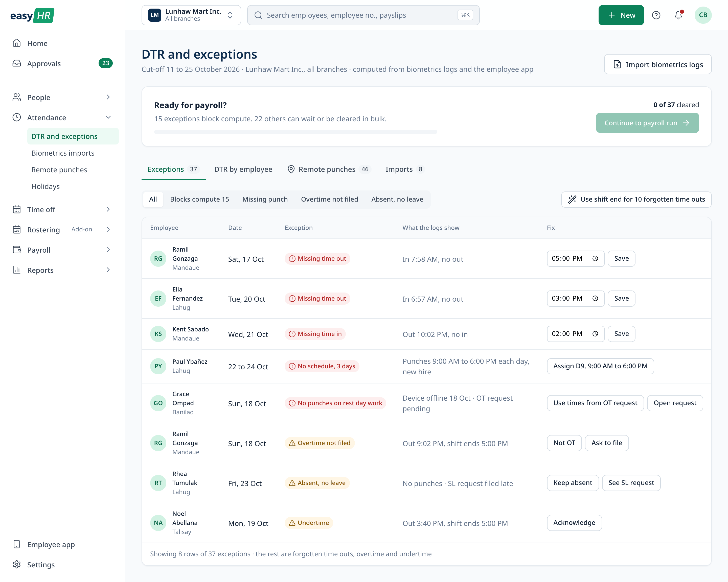Screen dimensions: 728x582
Task: Open the Employee app sidebar item
Action: coord(62,544)
